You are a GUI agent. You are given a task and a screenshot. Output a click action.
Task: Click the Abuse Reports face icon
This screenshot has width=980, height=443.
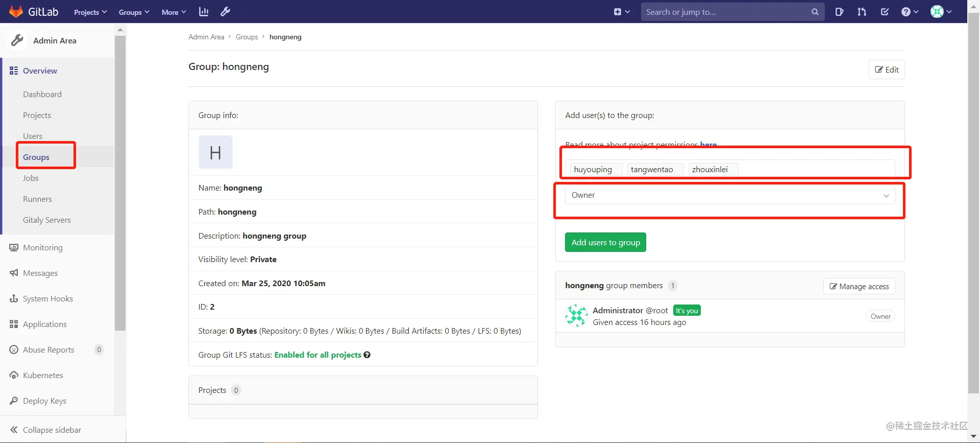coord(14,349)
